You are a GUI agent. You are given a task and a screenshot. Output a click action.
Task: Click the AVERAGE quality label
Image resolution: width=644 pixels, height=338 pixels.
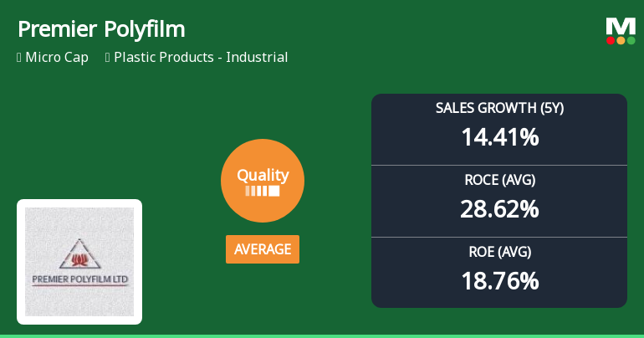click(263, 249)
